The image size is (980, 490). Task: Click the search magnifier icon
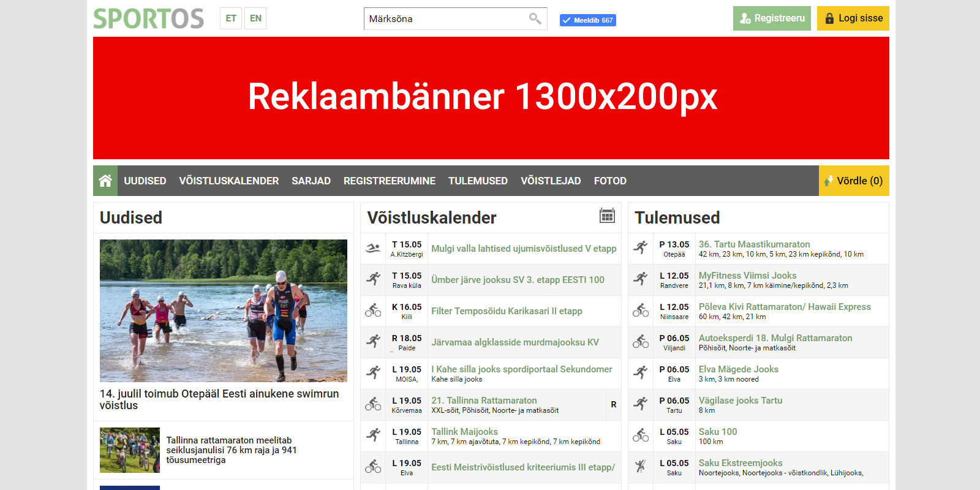click(x=535, y=19)
